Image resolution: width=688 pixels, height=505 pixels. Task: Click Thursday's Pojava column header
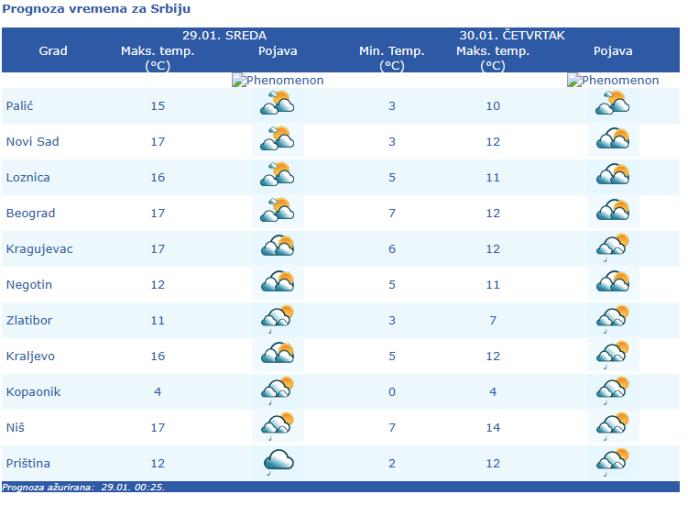click(613, 51)
